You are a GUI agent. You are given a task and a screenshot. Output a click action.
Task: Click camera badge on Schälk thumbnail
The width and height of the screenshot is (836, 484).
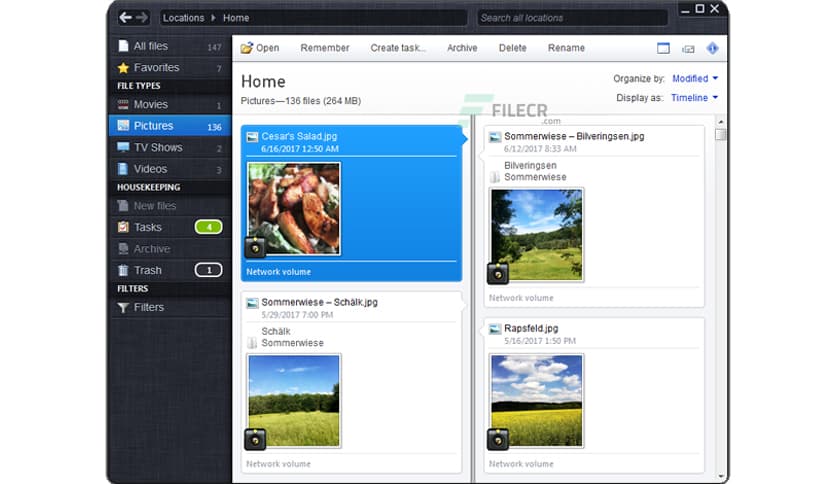tap(255, 439)
